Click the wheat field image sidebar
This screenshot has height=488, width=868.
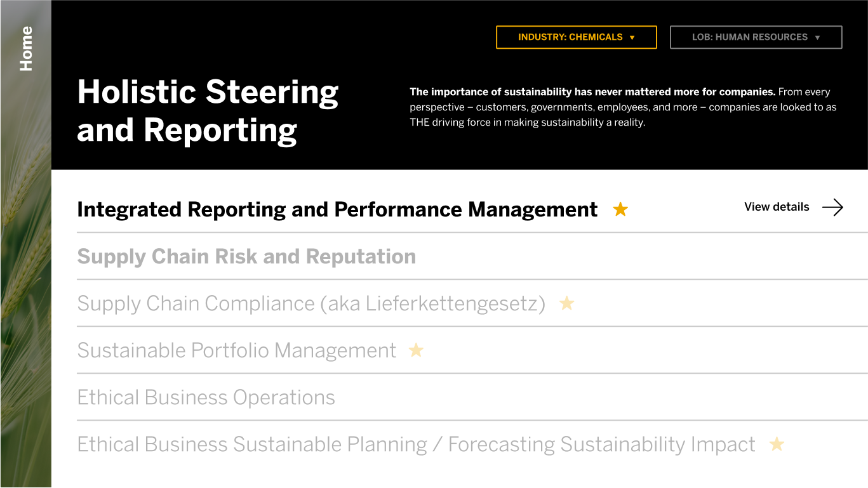tap(25, 286)
